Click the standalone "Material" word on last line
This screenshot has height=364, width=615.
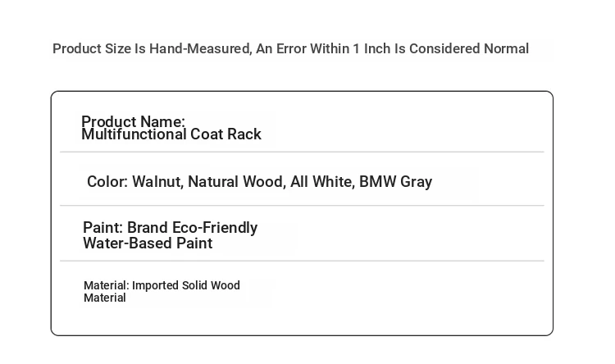point(104,298)
